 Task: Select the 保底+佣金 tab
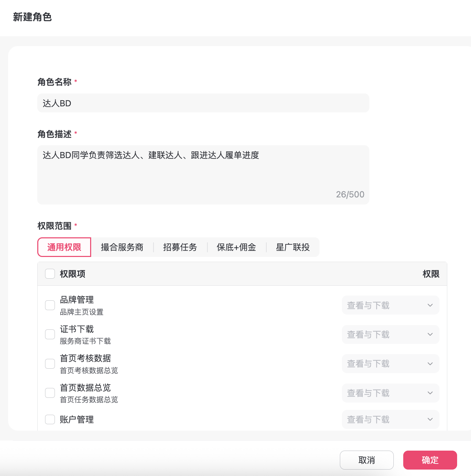[236, 247]
